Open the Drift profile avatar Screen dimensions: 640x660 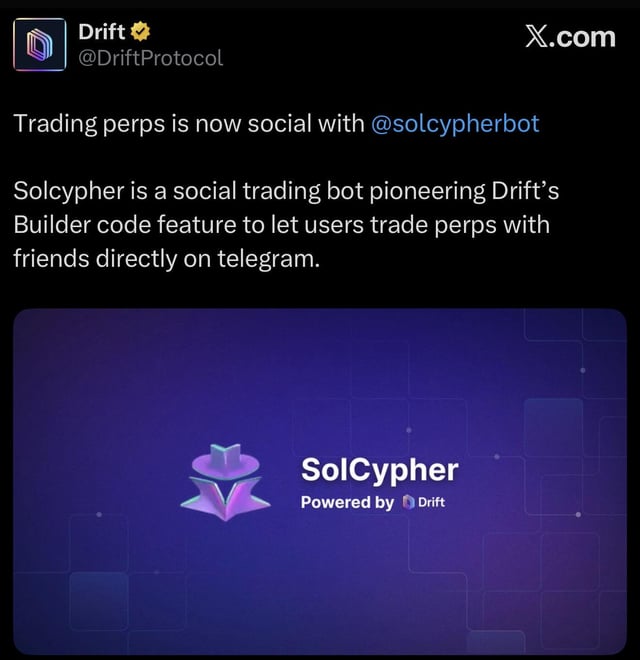tap(40, 44)
